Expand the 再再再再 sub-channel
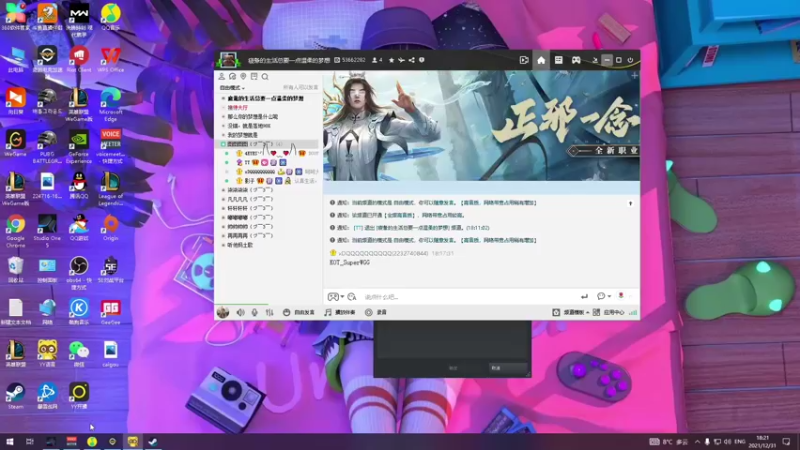 (223, 236)
